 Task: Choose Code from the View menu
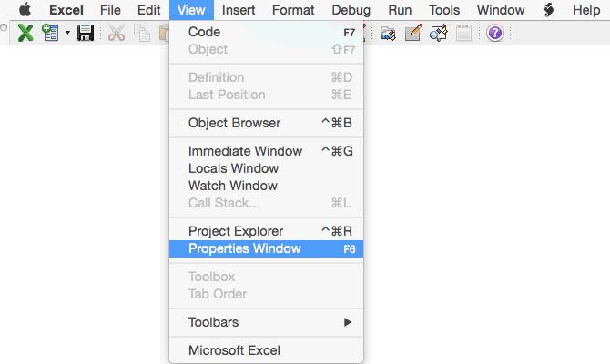(267, 32)
